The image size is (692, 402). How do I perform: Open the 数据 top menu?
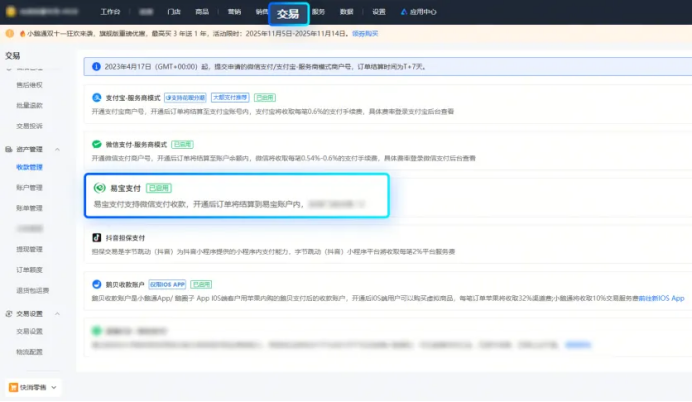pyautogui.click(x=346, y=12)
